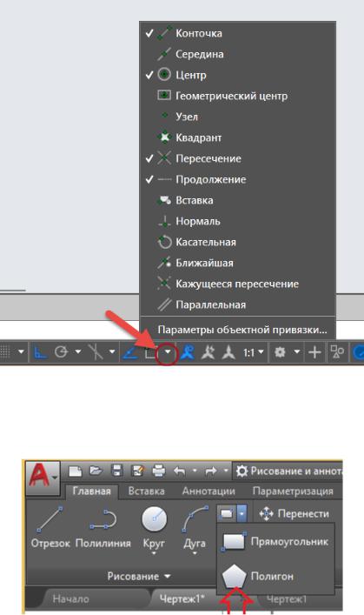Open the isometric drafting dropdown arrow

(x=112, y=351)
